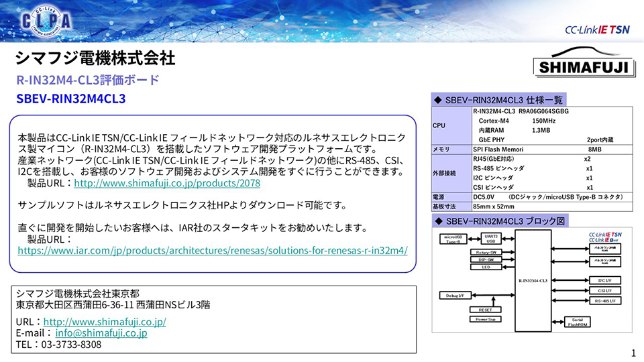Click the RESET block in diagram

tap(486, 310)
